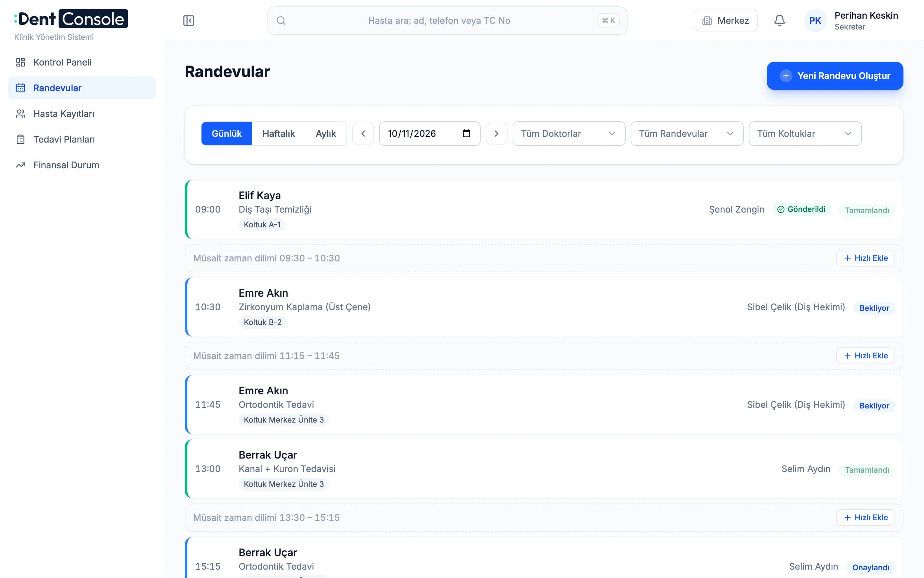Click Yeni Randevu Oluştur button

tap(835, 76)
